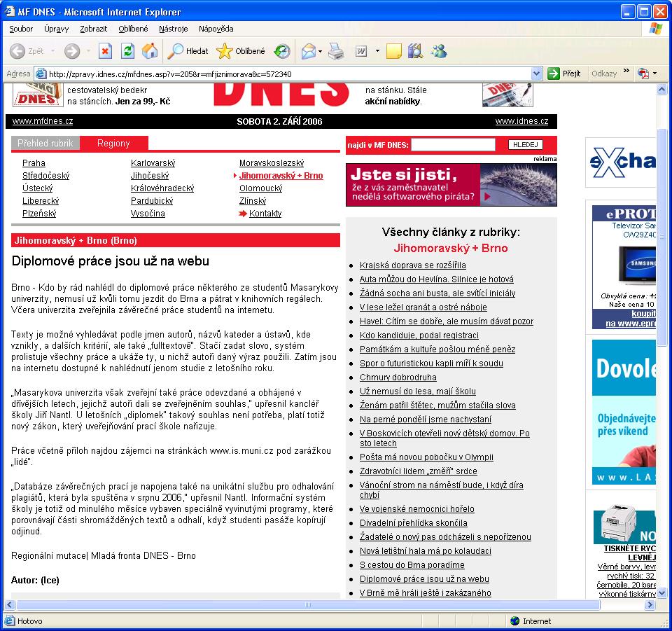Image resolution: width=672 pixels, height=631 pixels.
Task: Show browsing History with the clock icon
Action: pyautogui.click(x=282, y=51)
